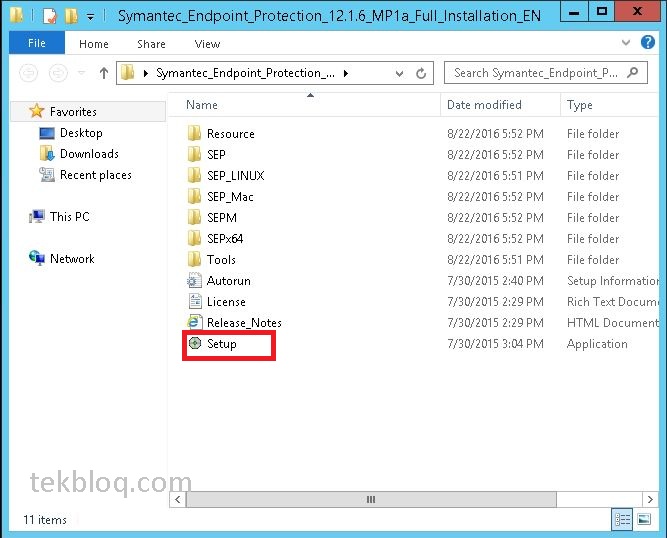This screenshot has width=667, height=538.
Task: Click the SEPx64 folder name
Action: click(225, 239)
